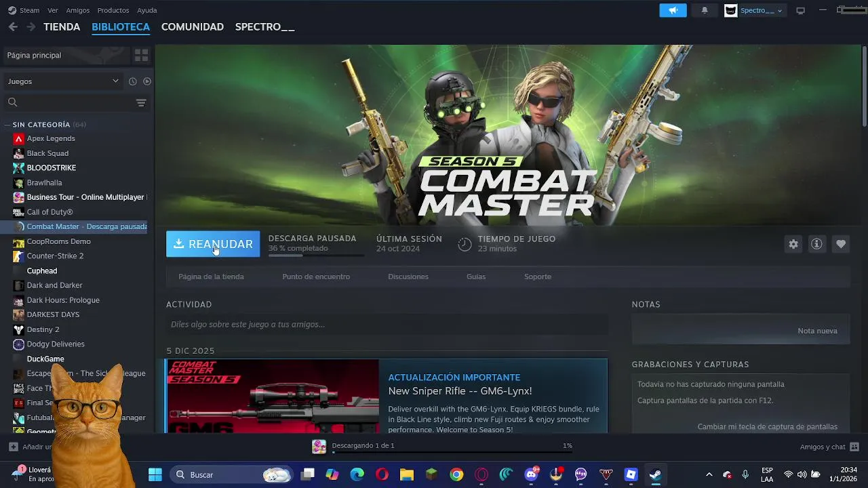
Task: Open the BIBLIOTECA tab
Action: pos(121,27)
